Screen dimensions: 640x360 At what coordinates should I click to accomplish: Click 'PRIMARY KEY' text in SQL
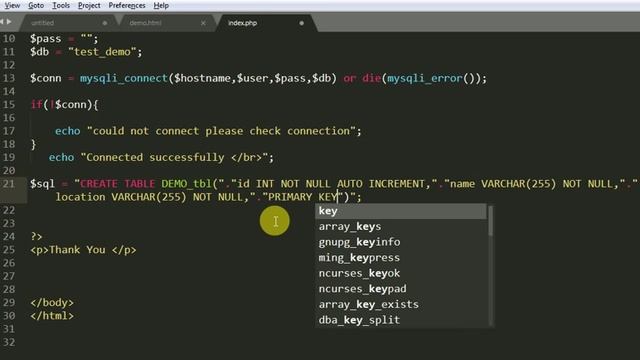302,197
